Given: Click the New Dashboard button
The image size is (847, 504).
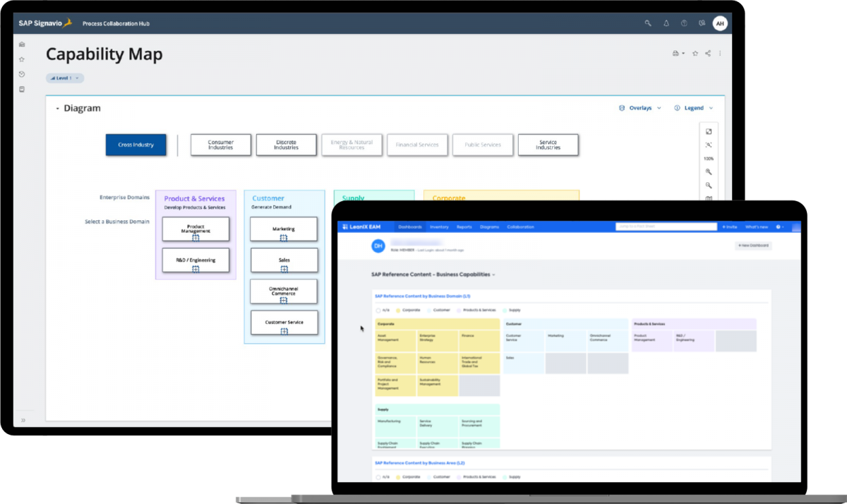Looking at the screenshot, I should point(752,245).
